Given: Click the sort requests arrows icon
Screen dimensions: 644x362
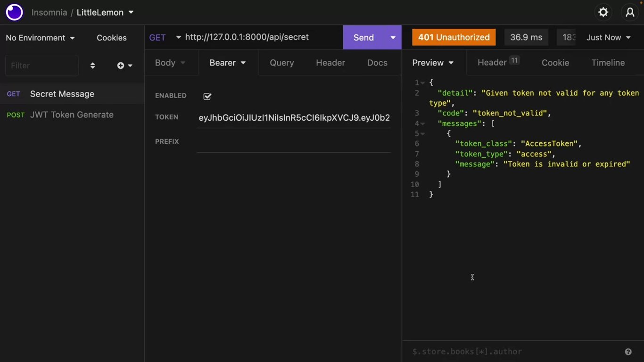Looking at the screenshot, I should (x=92, y=66).
